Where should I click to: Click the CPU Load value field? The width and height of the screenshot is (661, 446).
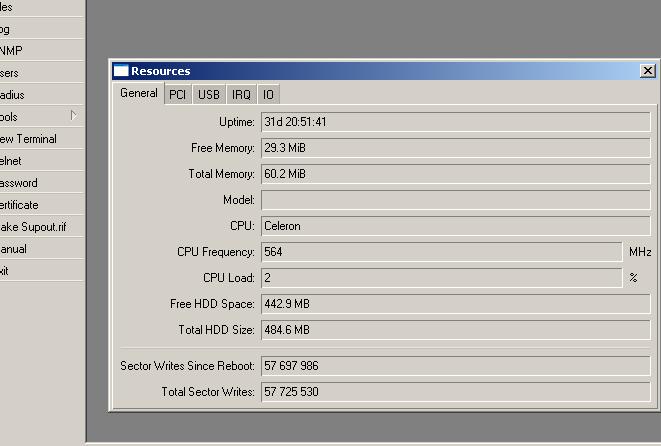tap(442, 278)
